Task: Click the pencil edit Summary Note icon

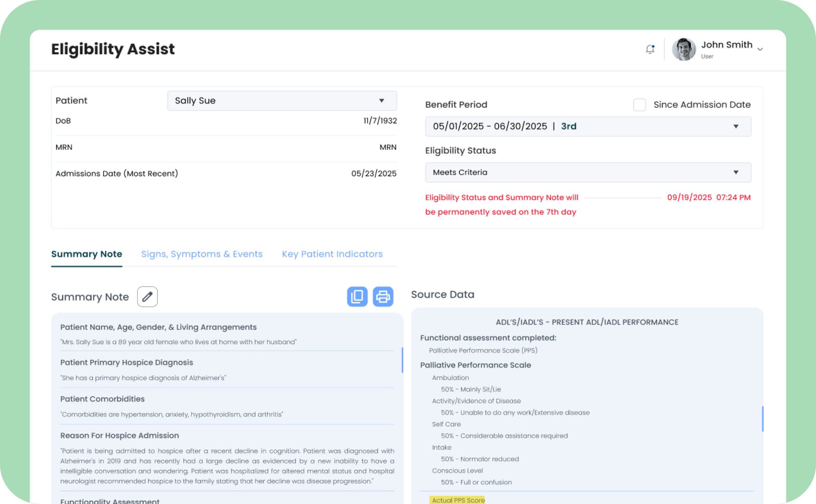Action: 147,296
